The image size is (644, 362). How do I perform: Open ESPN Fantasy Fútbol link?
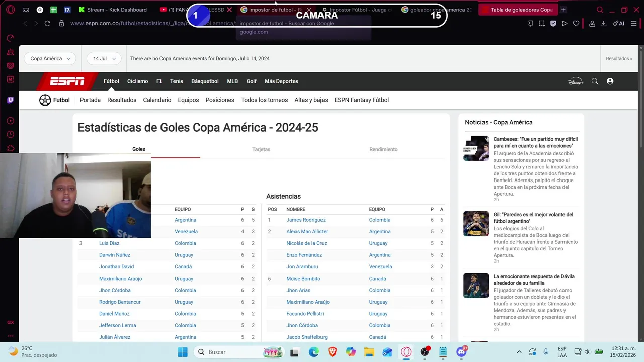point(362,100)
